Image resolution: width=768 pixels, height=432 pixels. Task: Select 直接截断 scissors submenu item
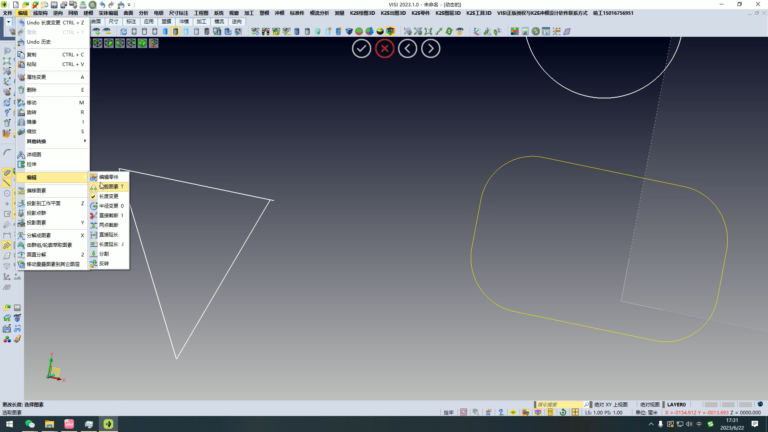109,215
